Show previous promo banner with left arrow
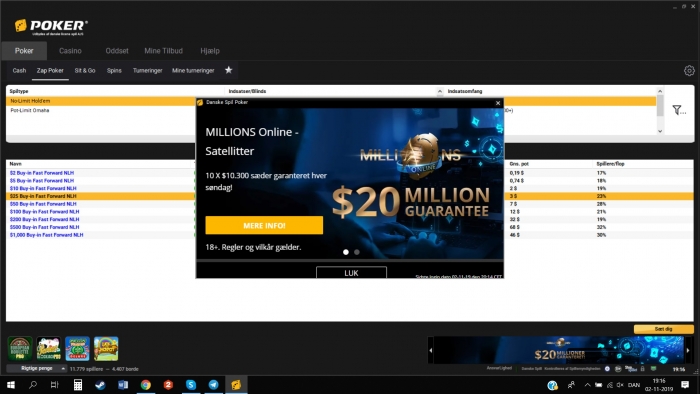The width and height of the screenshot is (700, 394). [431, 350]
